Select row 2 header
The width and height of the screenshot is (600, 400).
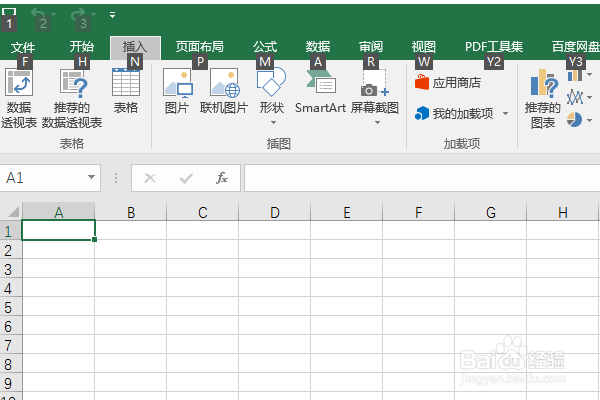tap(11, 250)
